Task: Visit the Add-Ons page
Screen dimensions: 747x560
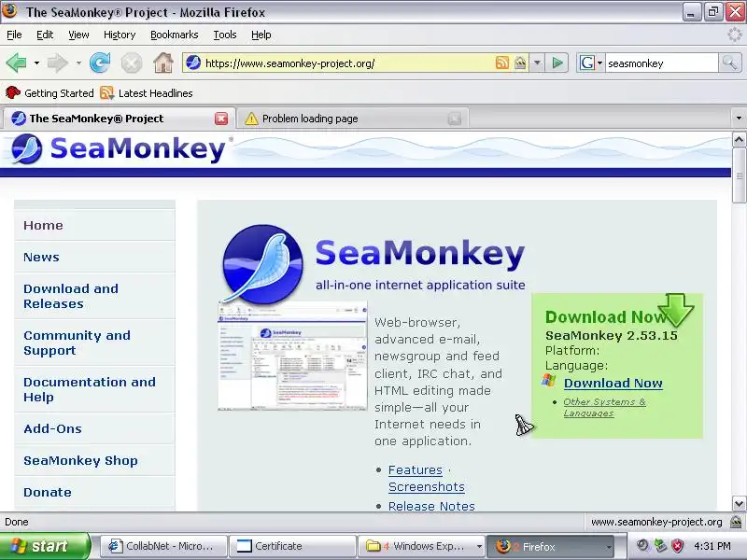Action: pyautogui.click(x=52, y=428)
